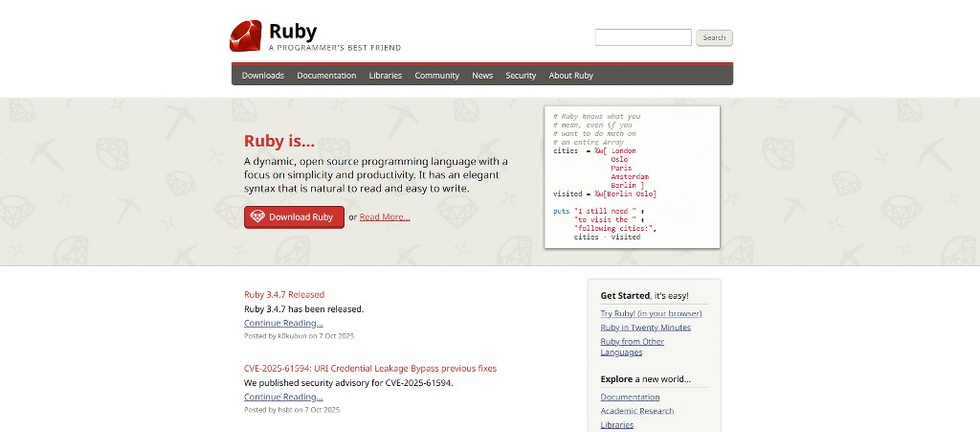Open the Downloads menu item
Screen dimensions: 980x432
262,75
